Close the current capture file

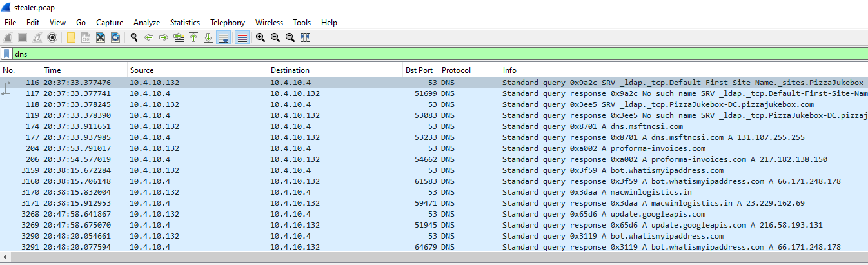coord(101,37)
